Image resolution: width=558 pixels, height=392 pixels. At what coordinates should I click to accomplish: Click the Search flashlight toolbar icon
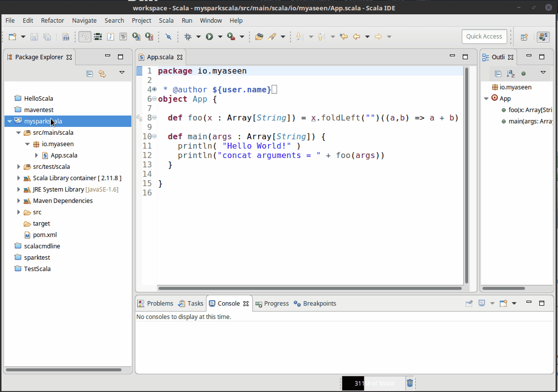[272, 37]
